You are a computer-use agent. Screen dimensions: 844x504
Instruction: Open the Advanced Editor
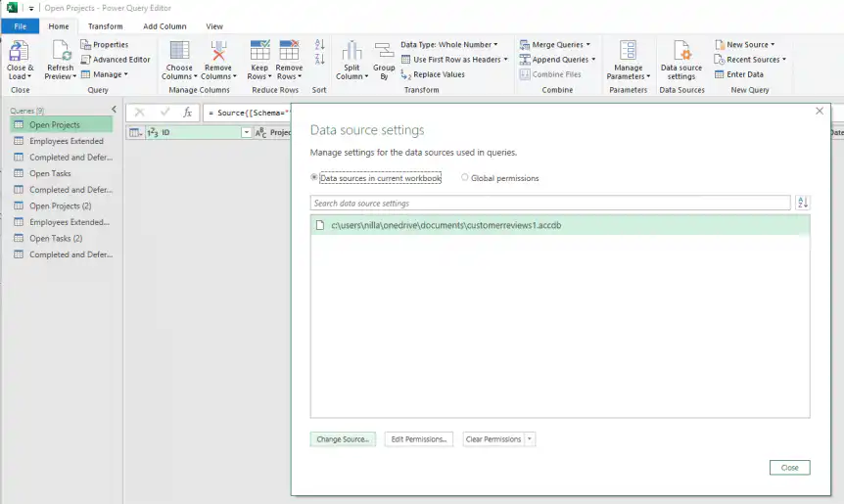[116, 60]
